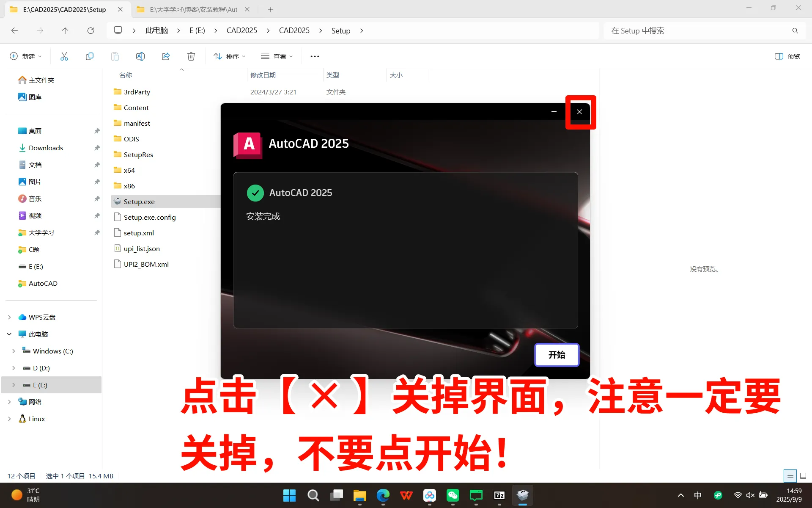This screenshot has width=812, height=508.
Task: Click the Delete icon to remove Setup.exe
Action: coord(191,56)
